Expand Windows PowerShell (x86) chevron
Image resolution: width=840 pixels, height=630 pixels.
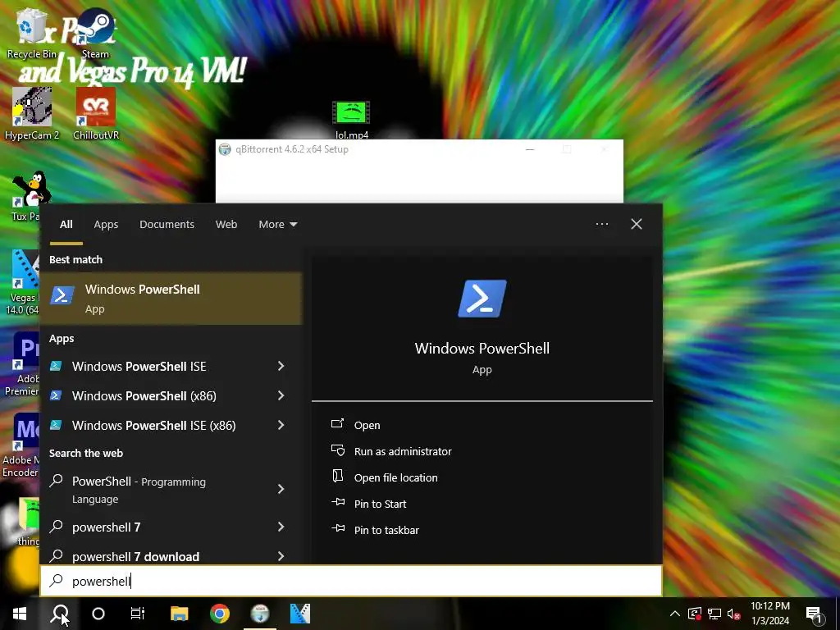tap(281, 395)
